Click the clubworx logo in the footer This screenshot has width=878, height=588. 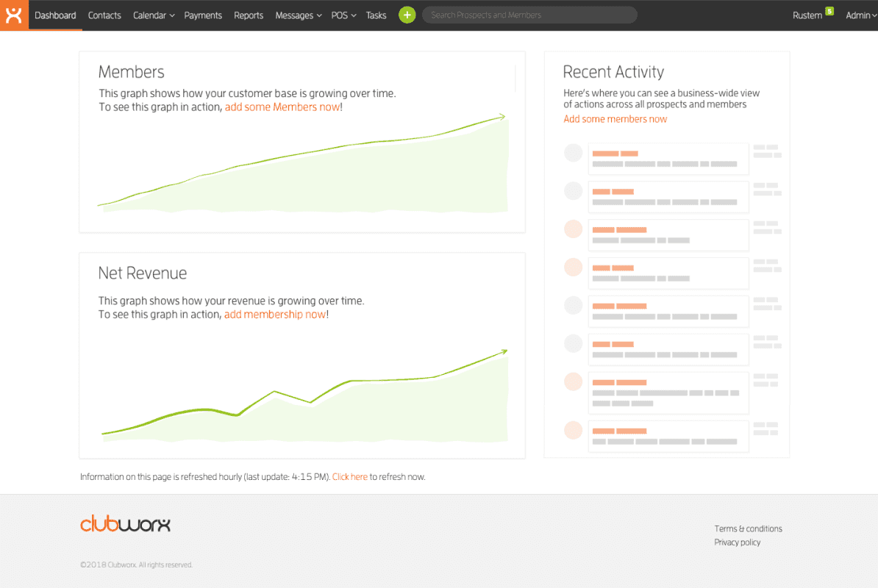[125, 523]
